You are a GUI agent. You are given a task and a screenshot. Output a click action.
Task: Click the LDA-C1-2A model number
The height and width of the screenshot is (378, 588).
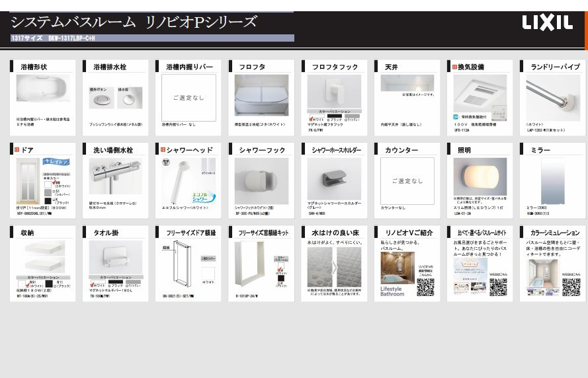[x=462, y=213]
